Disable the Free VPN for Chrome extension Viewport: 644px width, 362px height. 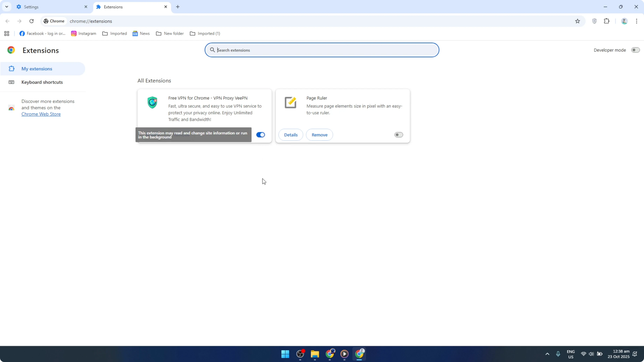coord(260,135)
